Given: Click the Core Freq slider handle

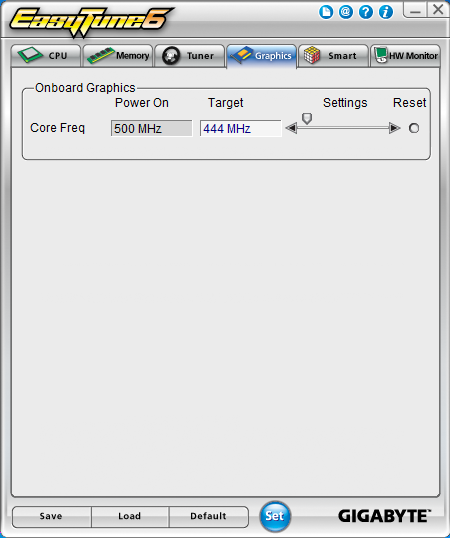Looking at the screenshot, I should tap(307, 119).
